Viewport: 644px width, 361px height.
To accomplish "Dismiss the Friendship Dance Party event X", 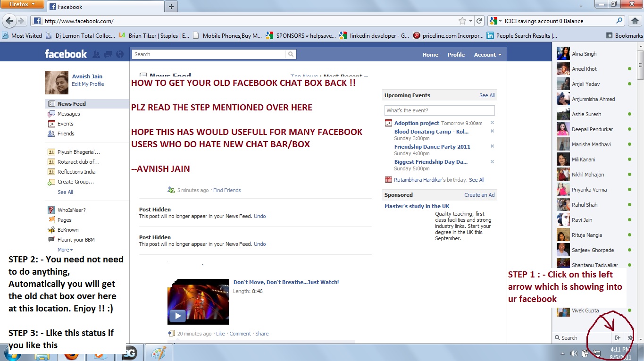I will pyautogui.click(x=492, y=146).
